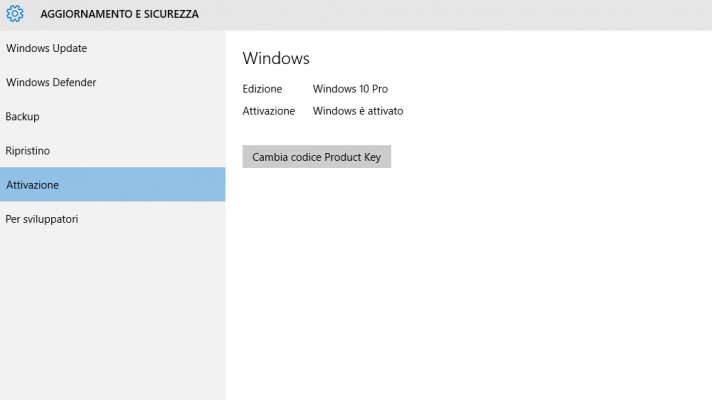Viewport: 712px width, 400px height.
Task: Click the Attivazione label beside activation status
Action: click(268, 111)
